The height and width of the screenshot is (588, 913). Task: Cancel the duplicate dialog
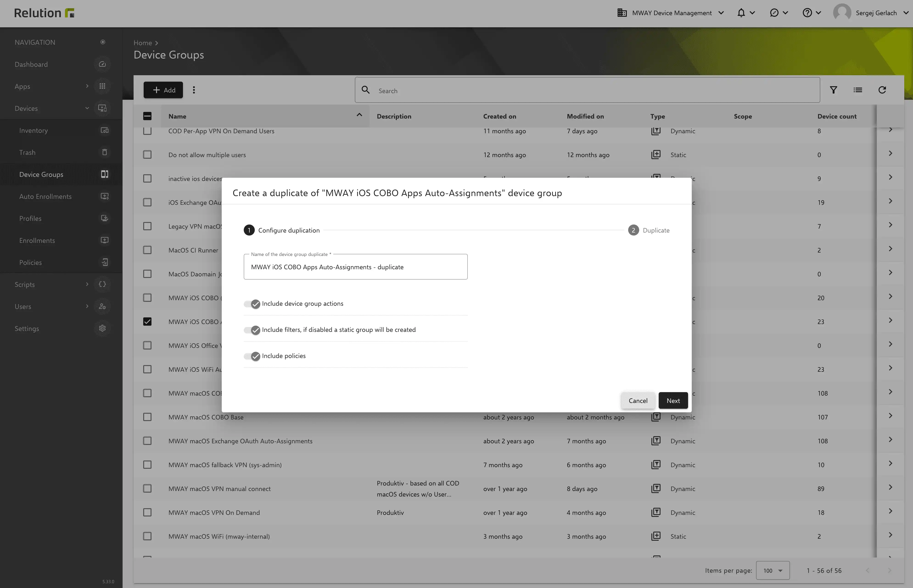pos(638,401)
